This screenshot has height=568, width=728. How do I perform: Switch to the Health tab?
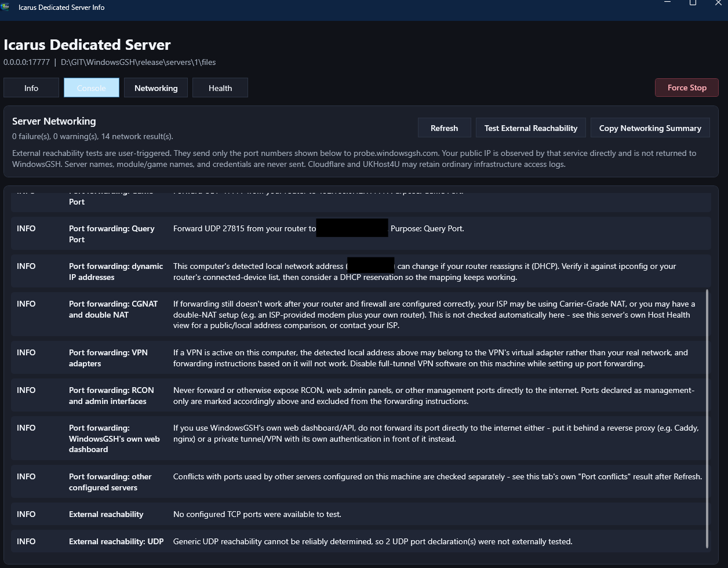click(x=220, y=88)
